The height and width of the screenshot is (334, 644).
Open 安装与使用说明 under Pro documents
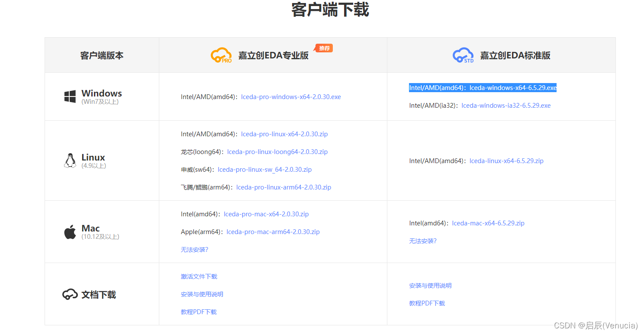click(202, 294)
